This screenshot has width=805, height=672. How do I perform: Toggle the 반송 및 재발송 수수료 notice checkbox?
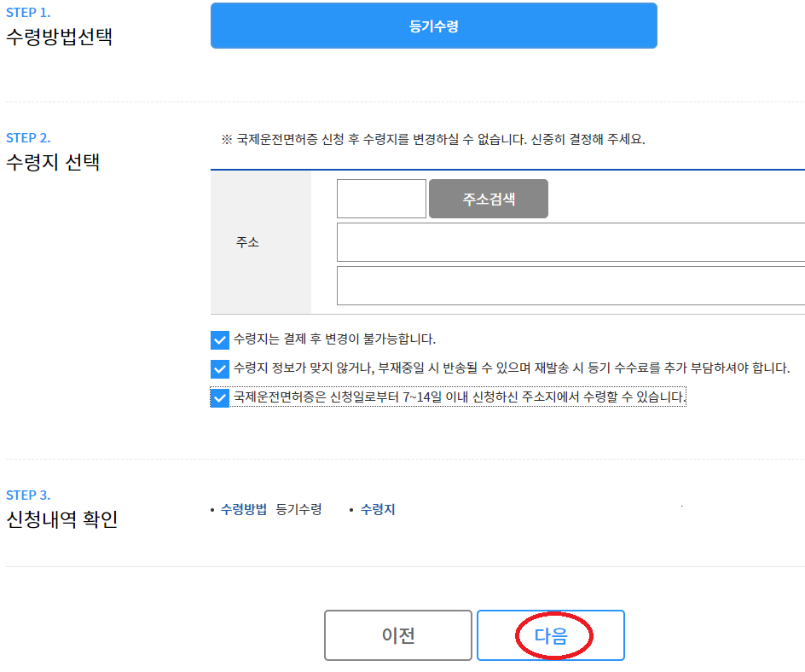pos(220,368)
